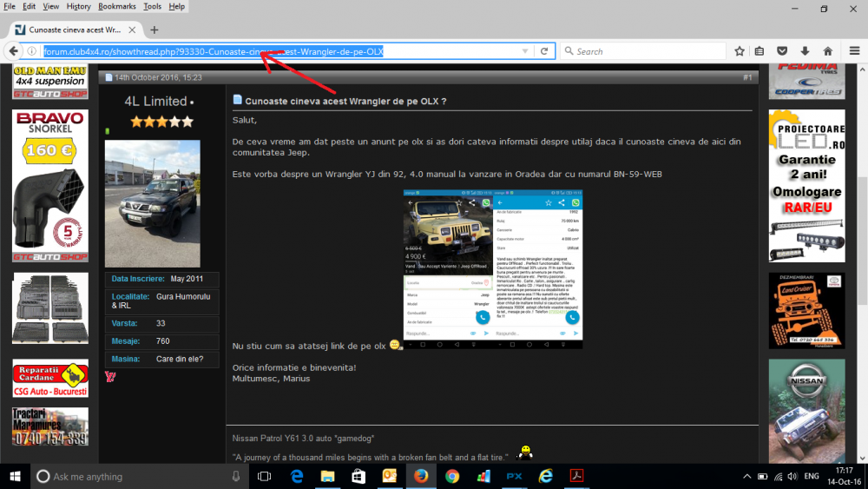Open the post number #1 permalink
This screenshot has width=868, height=489.
tap(747, 77)
